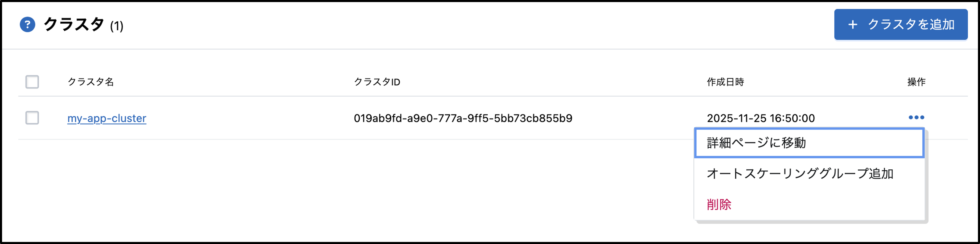Image resolution: width=980 pixels, height=244 pixels.
Task: Click the red 削除 menu option
Action: (719, 205)
